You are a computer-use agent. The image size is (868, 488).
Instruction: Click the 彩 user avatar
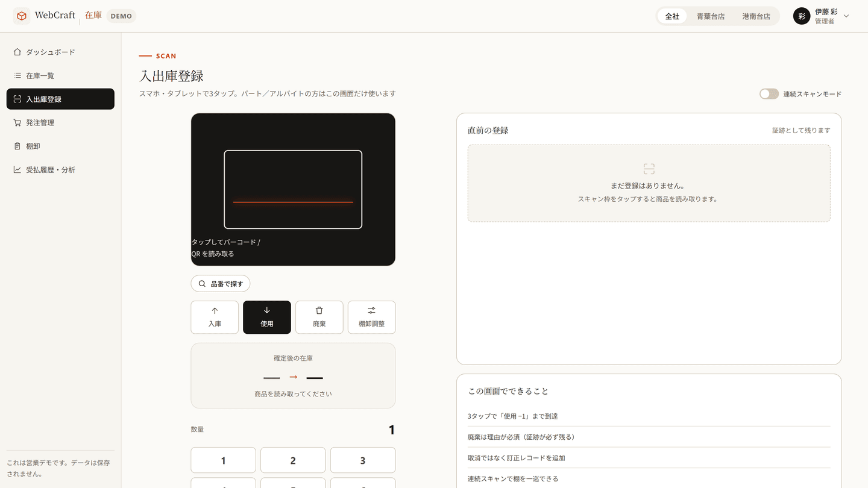(x=801, y=16)
